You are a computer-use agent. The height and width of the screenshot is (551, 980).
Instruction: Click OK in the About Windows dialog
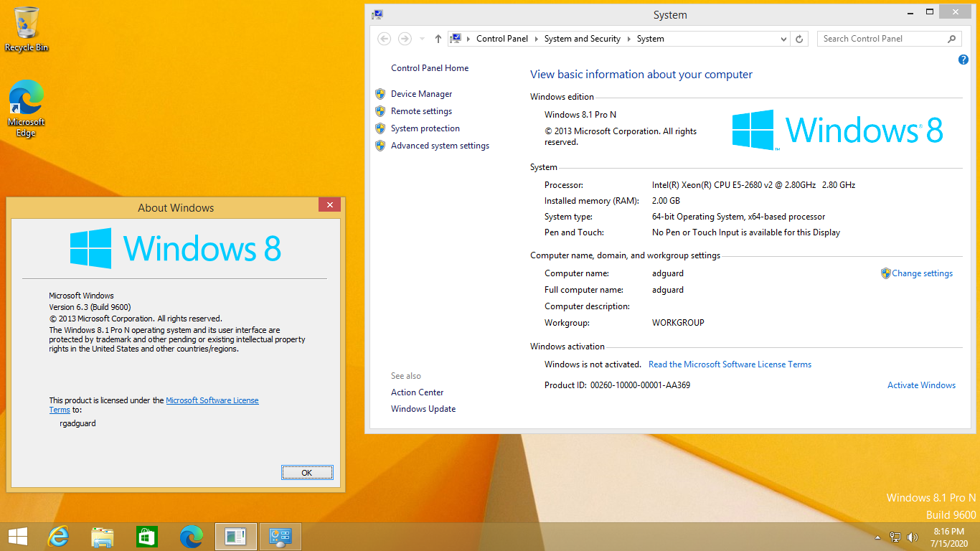coord(307,472)
